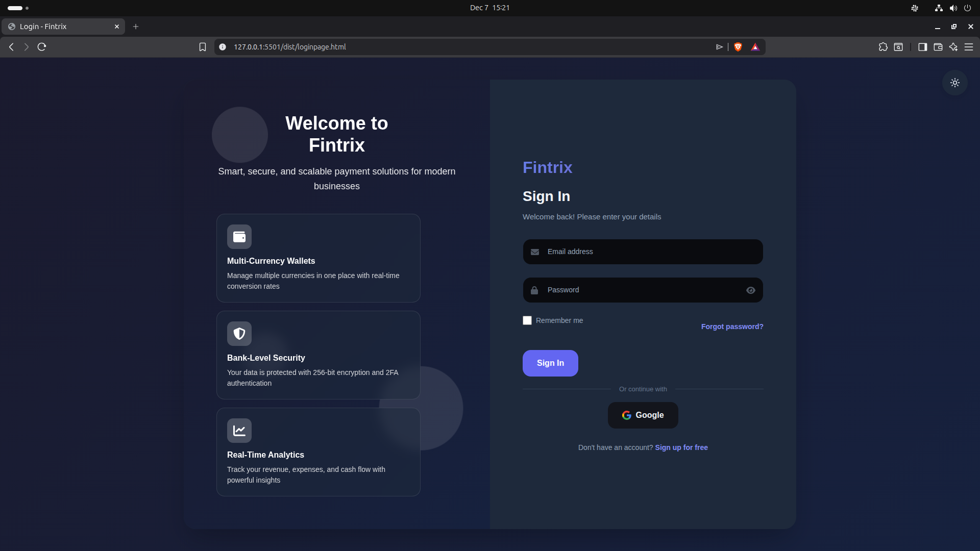Open Leo AI sparkle icon
980x551 pixels.
pyautogui.click(x=953, y=46)
